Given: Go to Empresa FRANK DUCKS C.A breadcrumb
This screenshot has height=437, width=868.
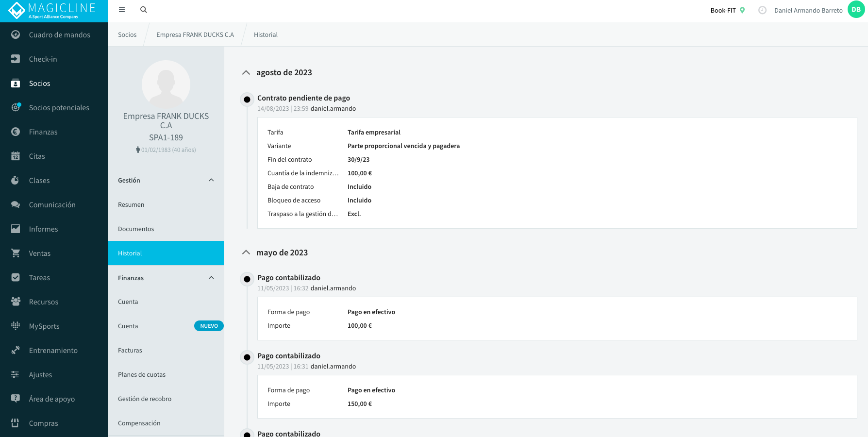Looking at the screenshot, I should 195,34.
